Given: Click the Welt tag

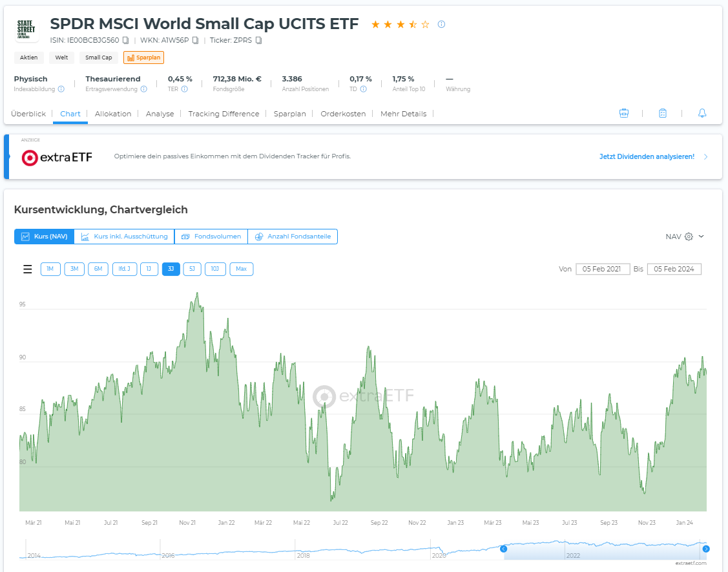Looking at the screenshot, I should [x=62, y=58].
